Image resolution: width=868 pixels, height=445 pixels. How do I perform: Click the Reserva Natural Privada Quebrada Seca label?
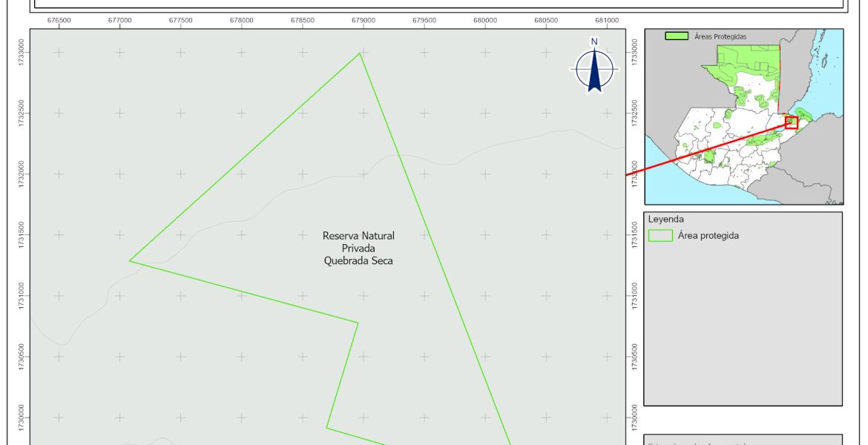358,248
